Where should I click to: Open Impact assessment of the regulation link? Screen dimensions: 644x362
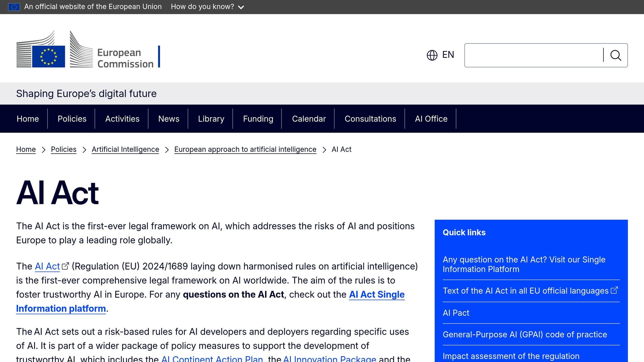coord(511,356)
